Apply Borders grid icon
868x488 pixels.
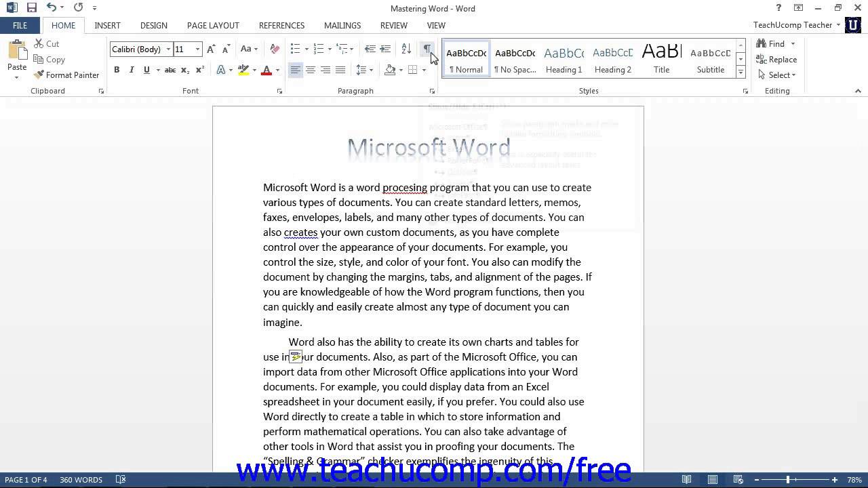(x=412, y=70)
